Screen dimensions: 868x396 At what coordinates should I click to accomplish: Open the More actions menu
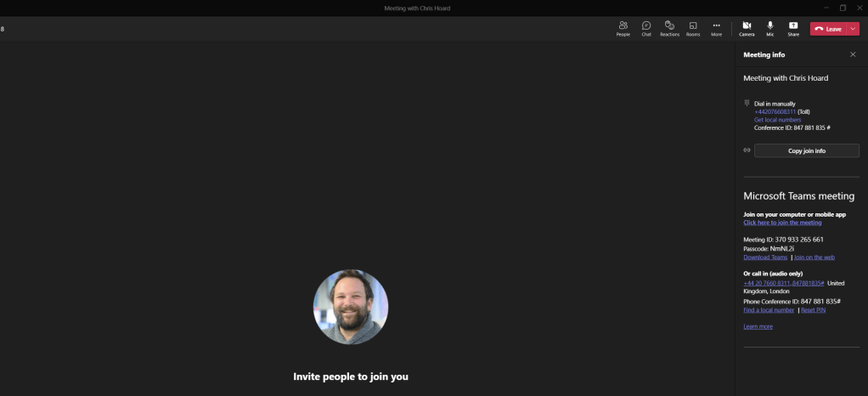coord(716,28)
